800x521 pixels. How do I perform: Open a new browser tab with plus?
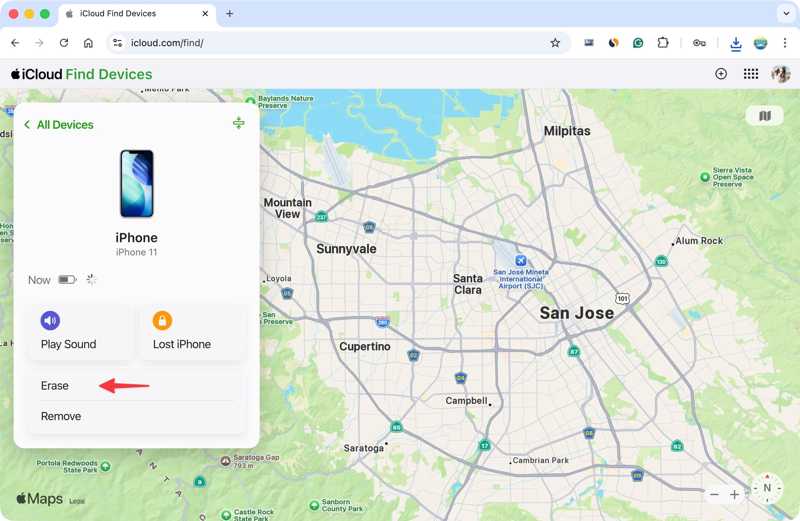tap(230, 14)
